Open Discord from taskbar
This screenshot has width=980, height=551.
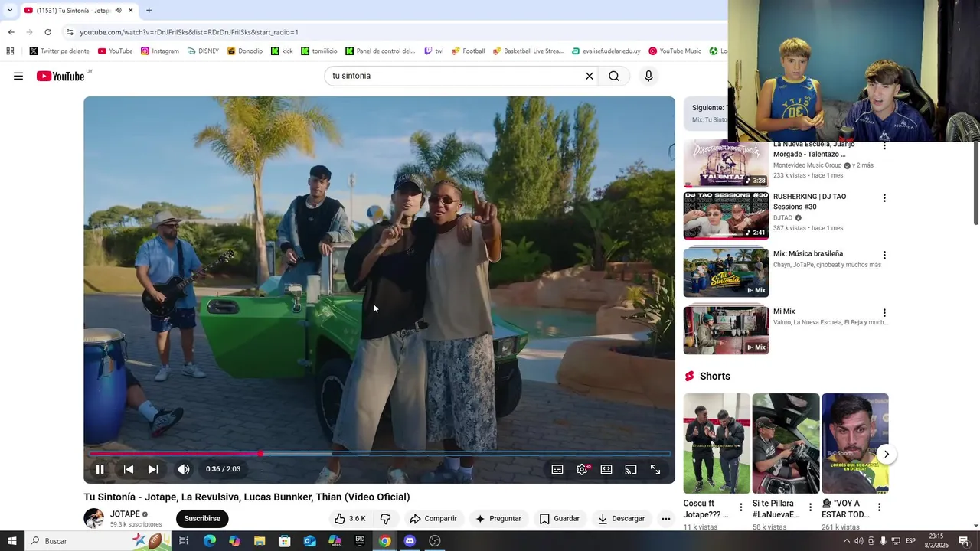coord(410,541)
